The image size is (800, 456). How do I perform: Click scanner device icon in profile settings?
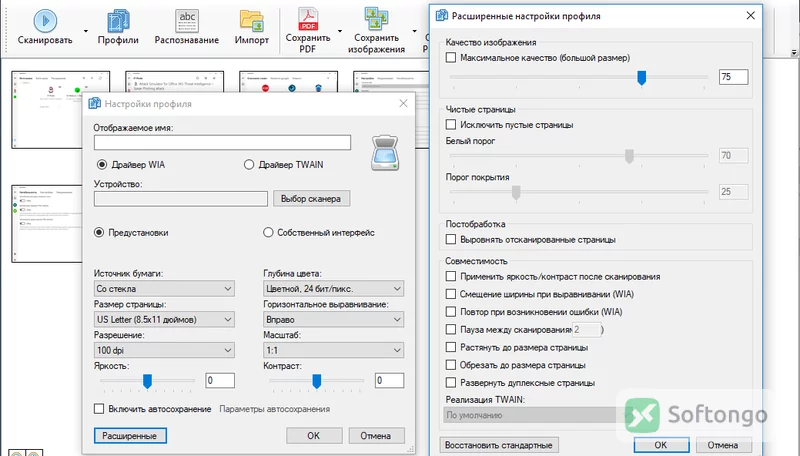click(x=385, y=153)
